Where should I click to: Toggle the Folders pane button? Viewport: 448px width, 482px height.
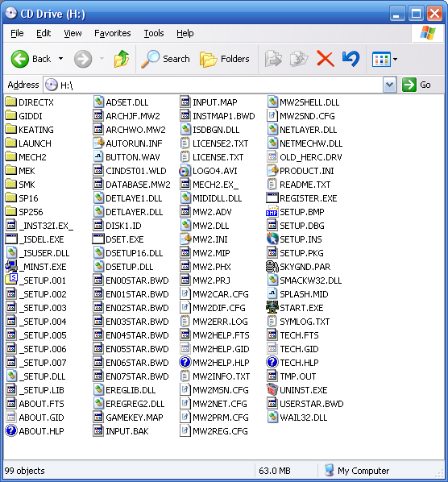224,59
